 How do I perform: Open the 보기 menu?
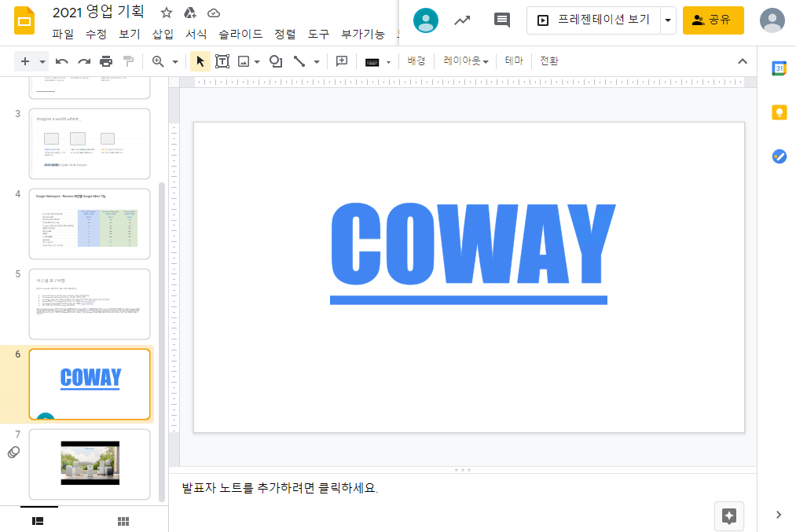pos(130,34)
